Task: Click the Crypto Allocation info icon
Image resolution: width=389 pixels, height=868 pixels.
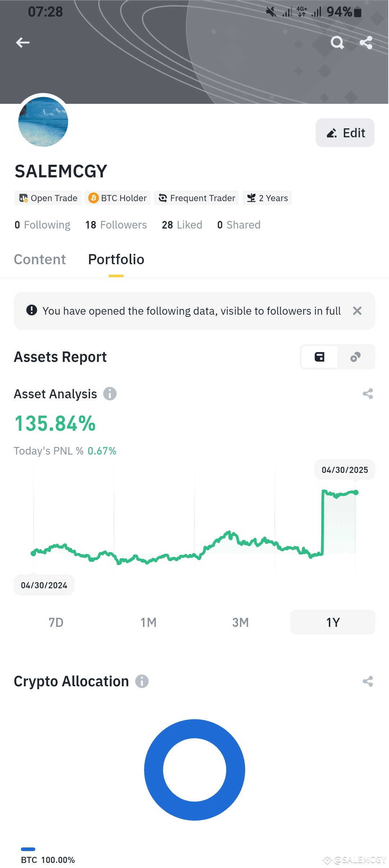Action: pos(142,681)
